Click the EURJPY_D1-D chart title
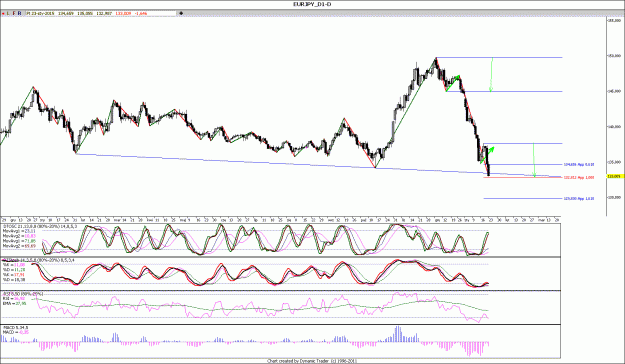 click(x=312, y=4)
